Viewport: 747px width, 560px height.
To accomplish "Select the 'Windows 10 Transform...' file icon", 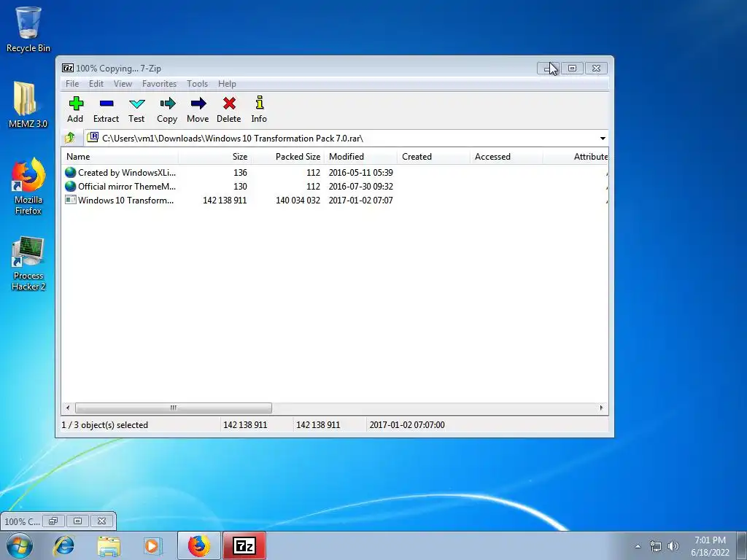I will tap(71, 200).
